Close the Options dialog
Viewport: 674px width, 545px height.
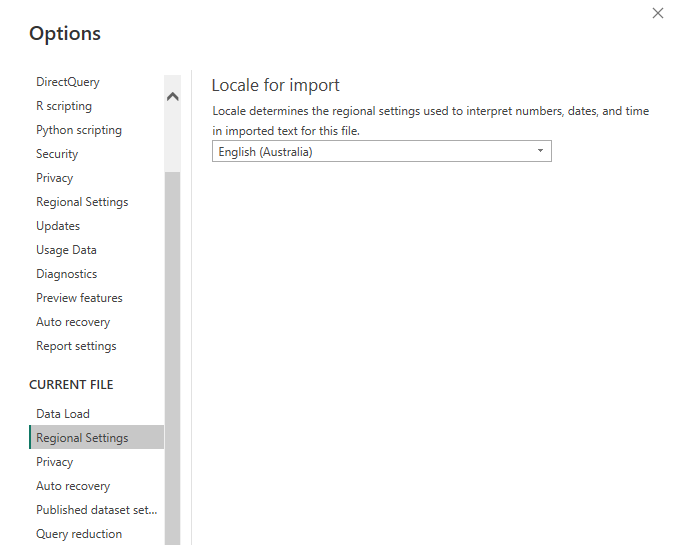click(x=658, y=13)
